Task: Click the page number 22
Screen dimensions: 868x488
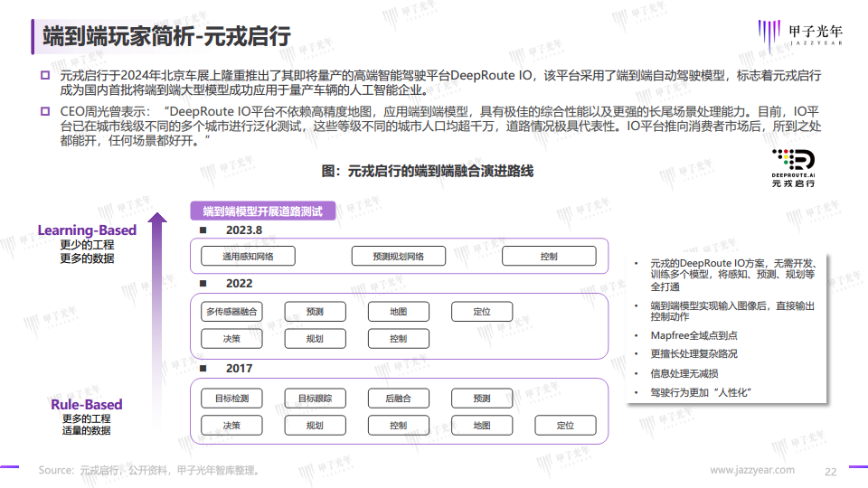Action: 830,472
